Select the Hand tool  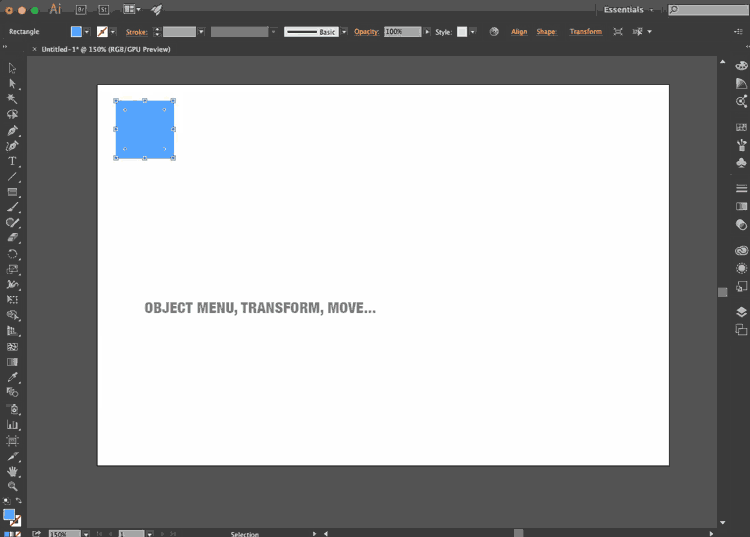point(12,471)
